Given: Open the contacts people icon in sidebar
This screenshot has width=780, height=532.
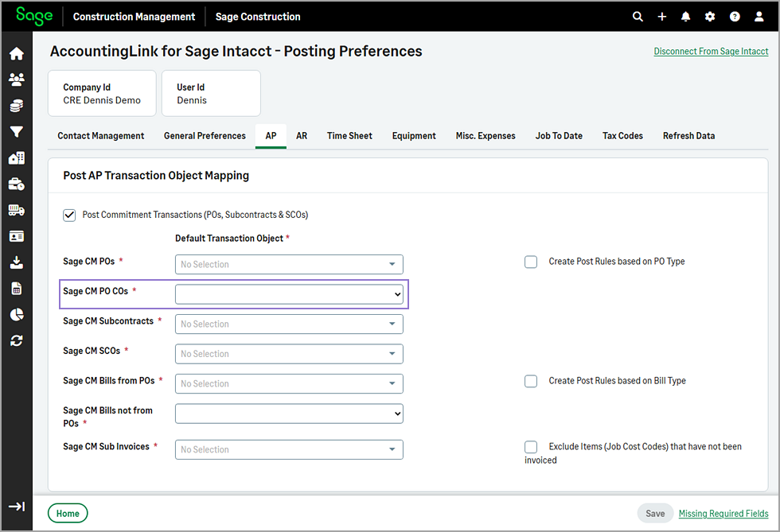Looking at the screenshot, I should coord(17,79).
